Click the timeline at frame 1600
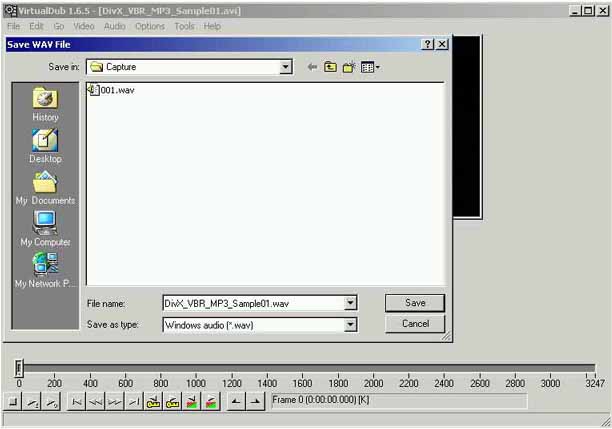The image size is (612, 429). (302, 368)
